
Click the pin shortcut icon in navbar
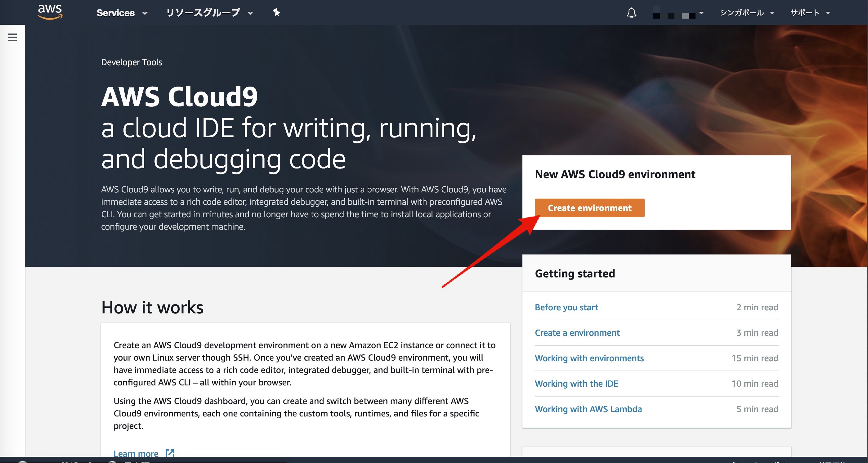pyautogui.click(x=276, y=12)
